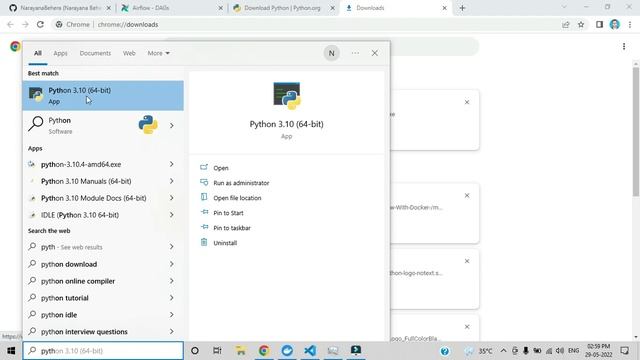The width and height of the screenshot is (640, 360).
Task: Switch to Documents search filter tab
Action: coord(95,53)
